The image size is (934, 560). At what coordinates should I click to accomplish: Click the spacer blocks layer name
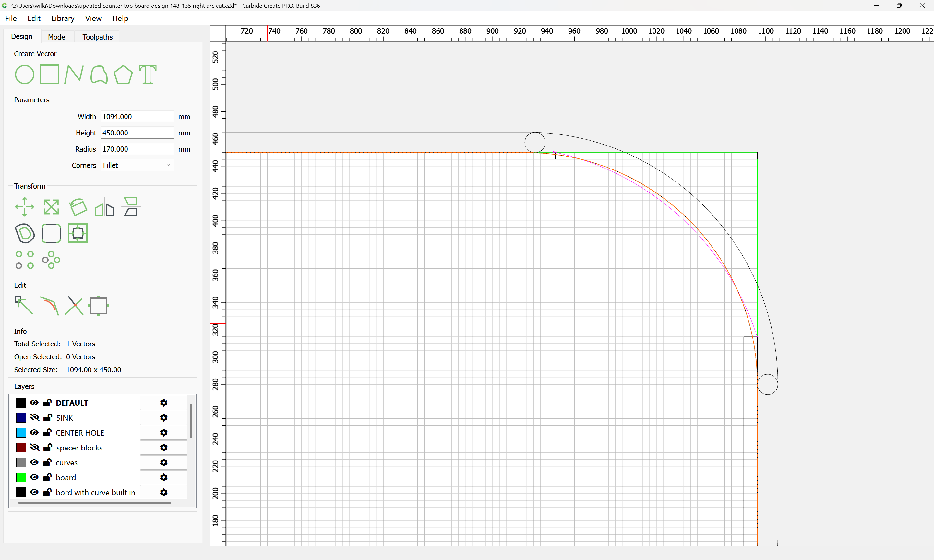79,448
